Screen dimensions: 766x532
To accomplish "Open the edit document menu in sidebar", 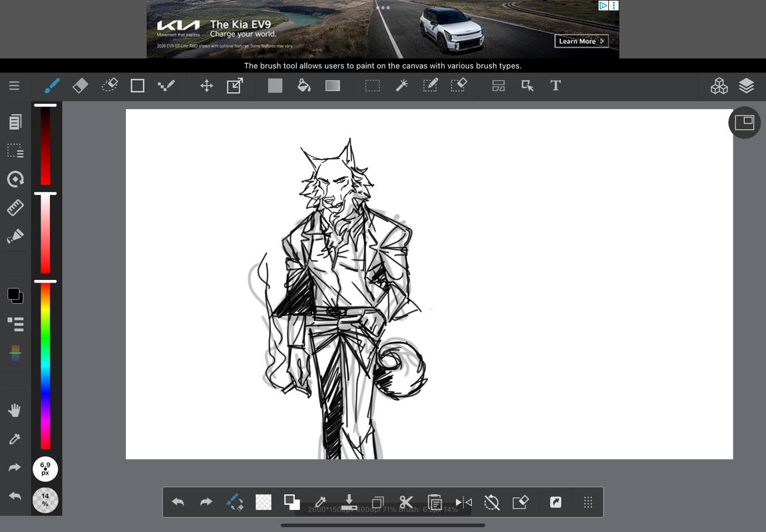I will (15, 122).
